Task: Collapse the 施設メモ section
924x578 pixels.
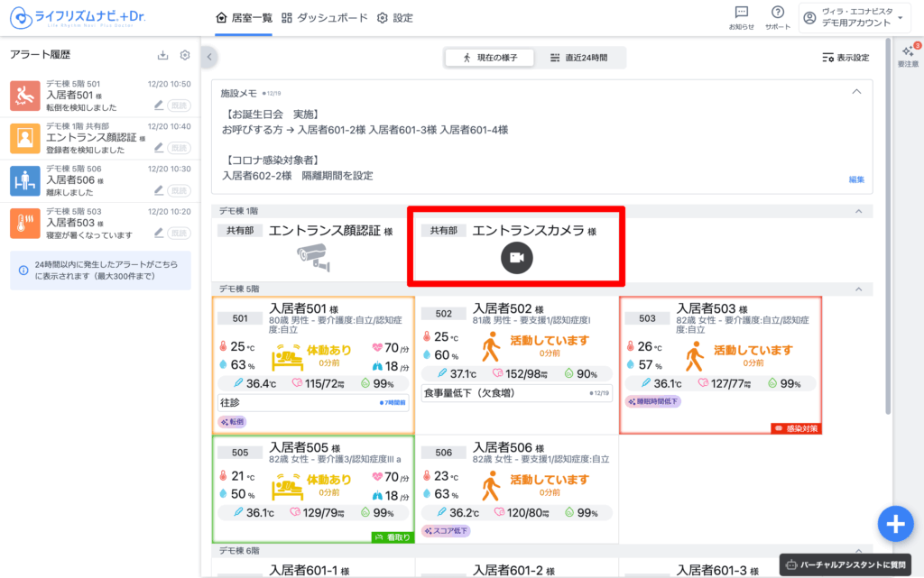Action: pos(856,91)
